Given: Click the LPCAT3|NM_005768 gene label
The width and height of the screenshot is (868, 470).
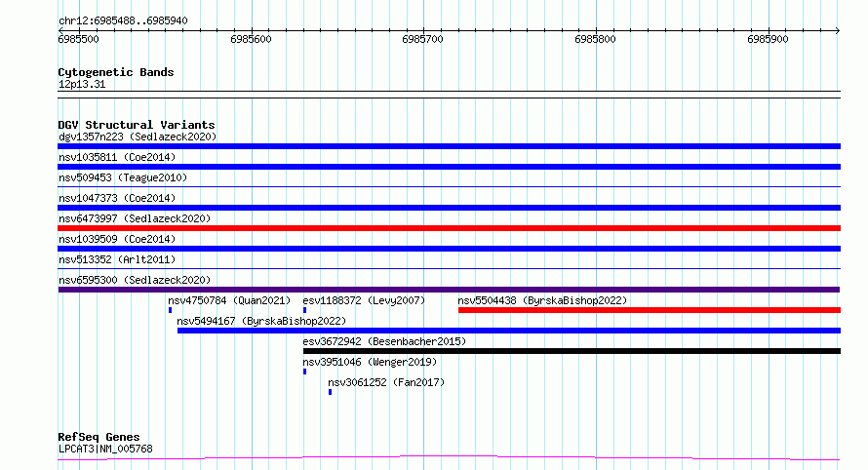Looking at the screenshot, I should tap(105, 449).
